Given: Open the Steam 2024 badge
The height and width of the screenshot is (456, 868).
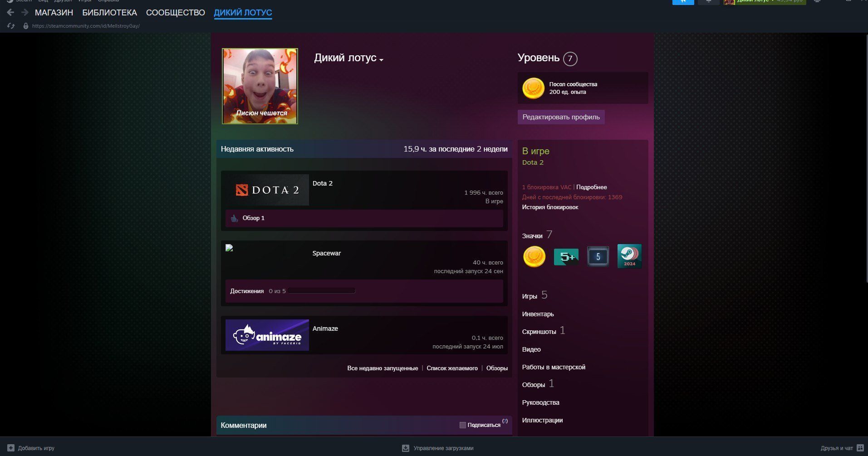Looking at the screenshot, I should (x=629, y=256).
